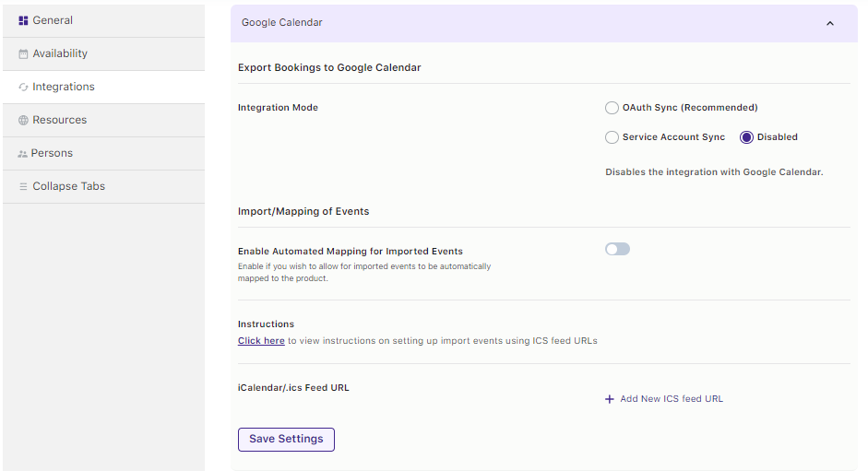Add New ICS feed URL
The width and height of the screenshot is (868, 471).
664,399
